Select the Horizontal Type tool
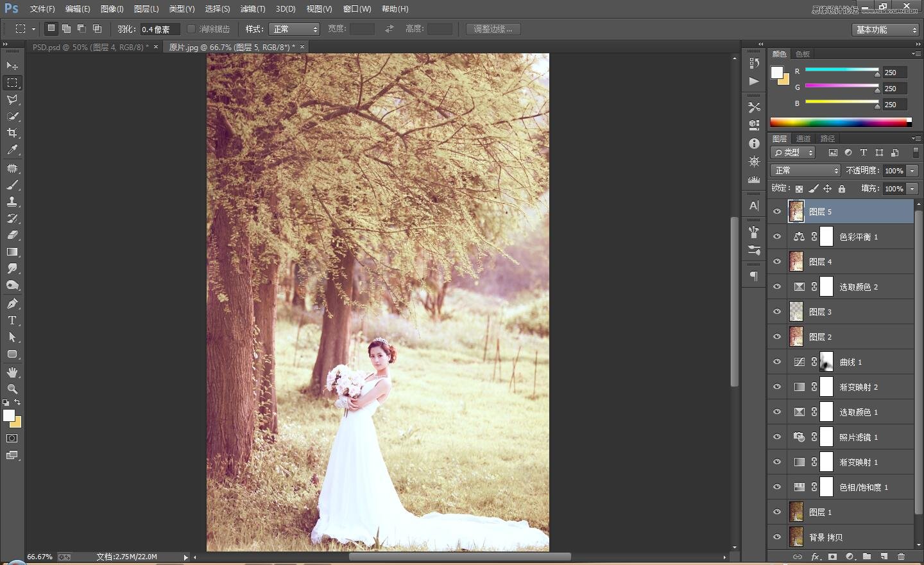Image resolution: width=924 pixels, height=565 pixels. click(x=12, y=320)
